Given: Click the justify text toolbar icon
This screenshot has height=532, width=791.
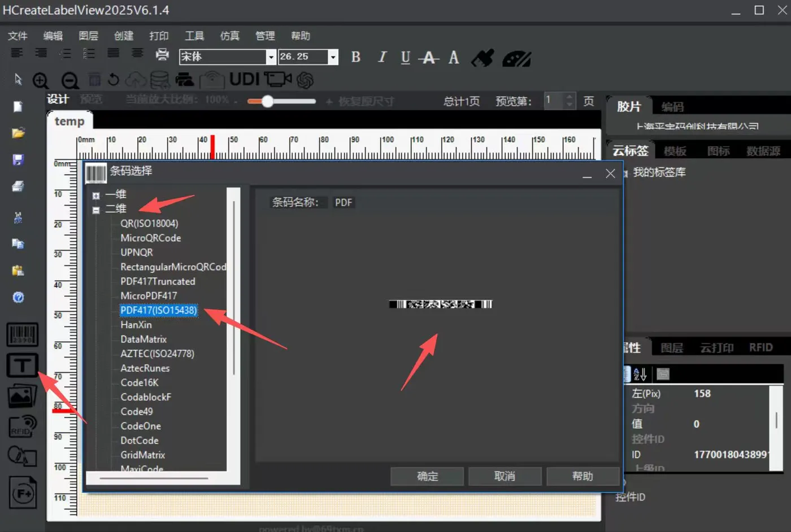Looking at the screenshot, I should 114,53.
